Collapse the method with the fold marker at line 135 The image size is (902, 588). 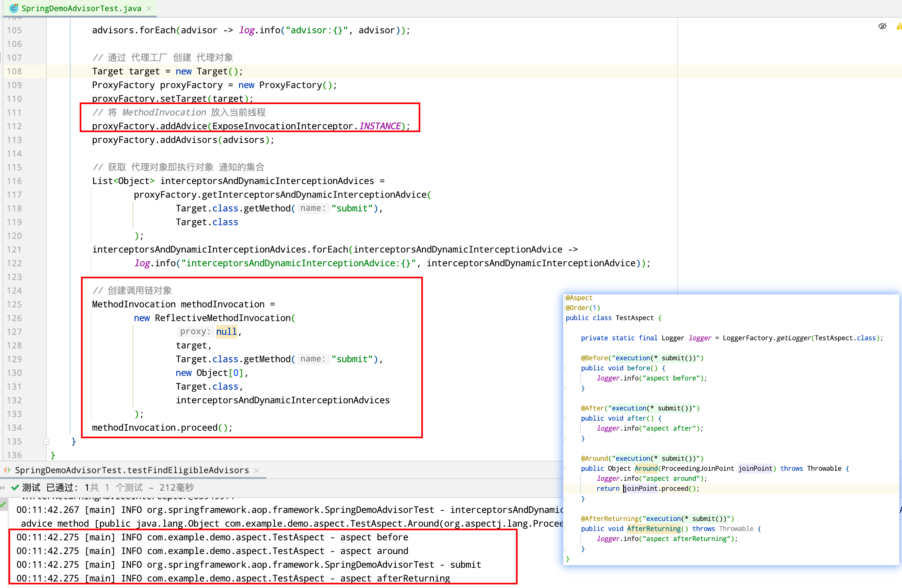coord(46,441)
